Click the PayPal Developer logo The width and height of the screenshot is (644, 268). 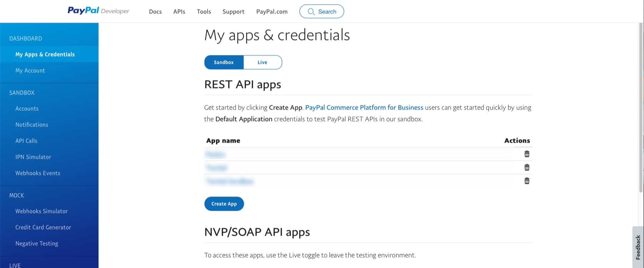click(x=99, y=11)
